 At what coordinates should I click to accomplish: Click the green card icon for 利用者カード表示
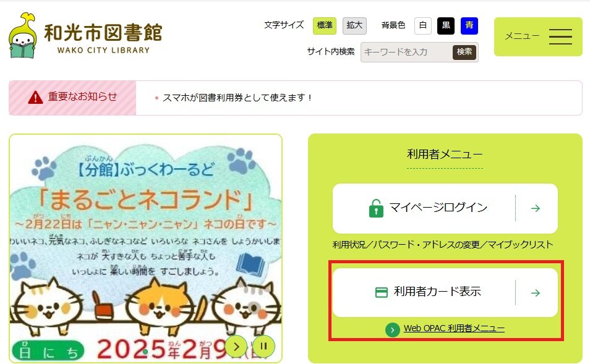click(x=382, y=292)
